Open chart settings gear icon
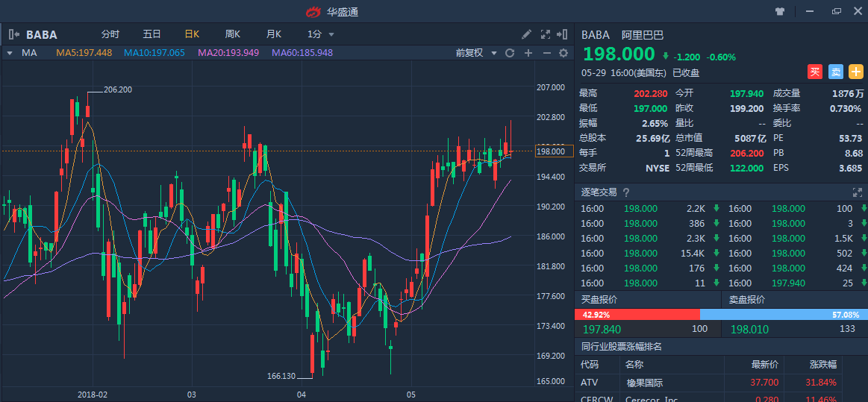The image size is (868, 402). (x=563, y=53)
